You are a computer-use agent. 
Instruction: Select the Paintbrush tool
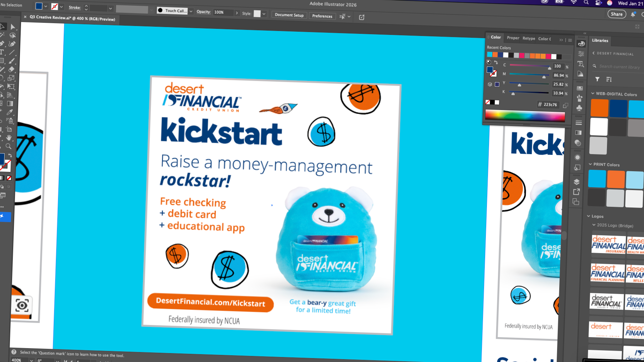coord(12,61)
